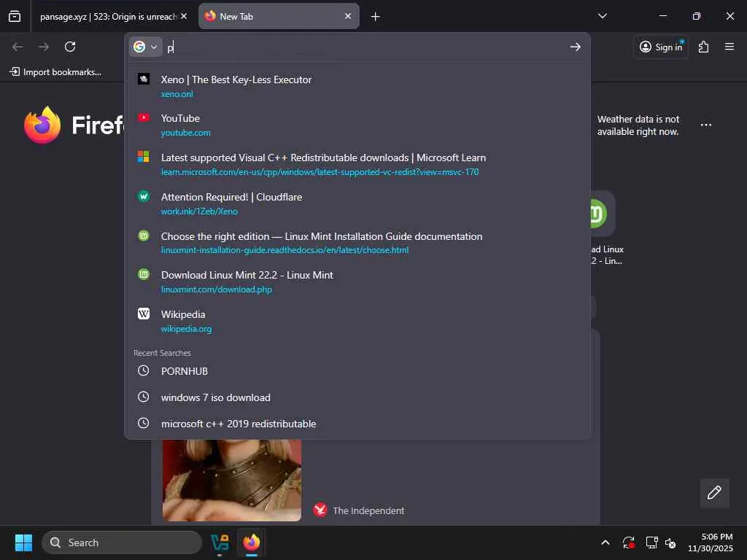Open the Windows Start menu

[23, 542]
